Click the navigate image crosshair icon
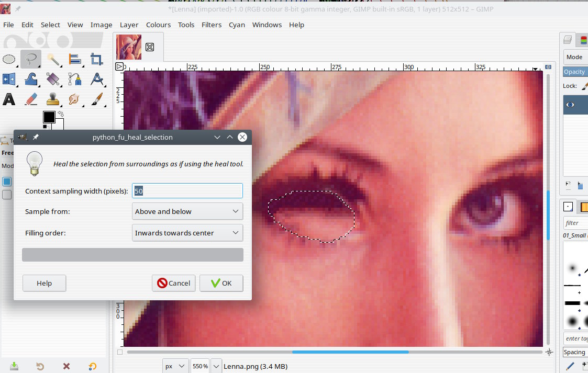Image resolution: width=588 pixels, height=373 pixels. click(549, 352)
